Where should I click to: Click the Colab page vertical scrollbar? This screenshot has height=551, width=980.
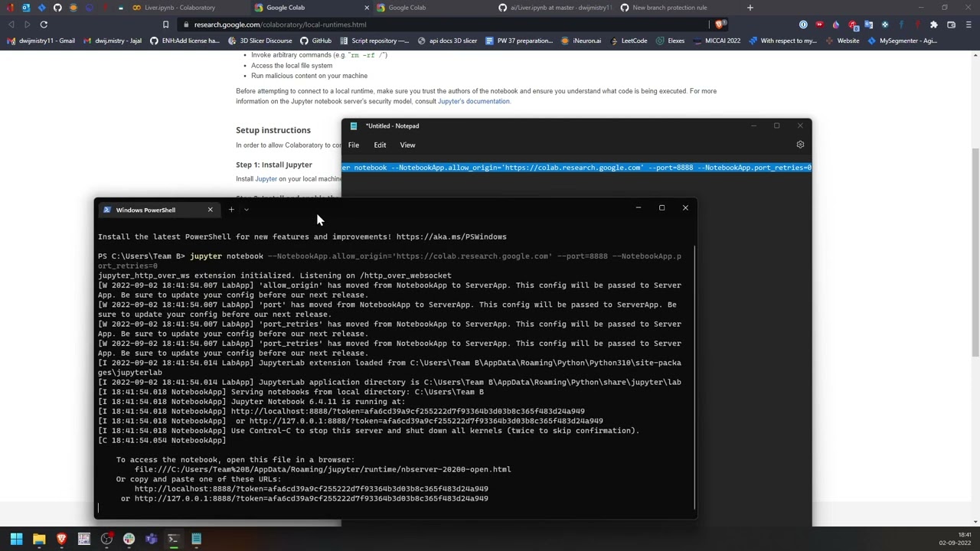[x=975, y=253]
